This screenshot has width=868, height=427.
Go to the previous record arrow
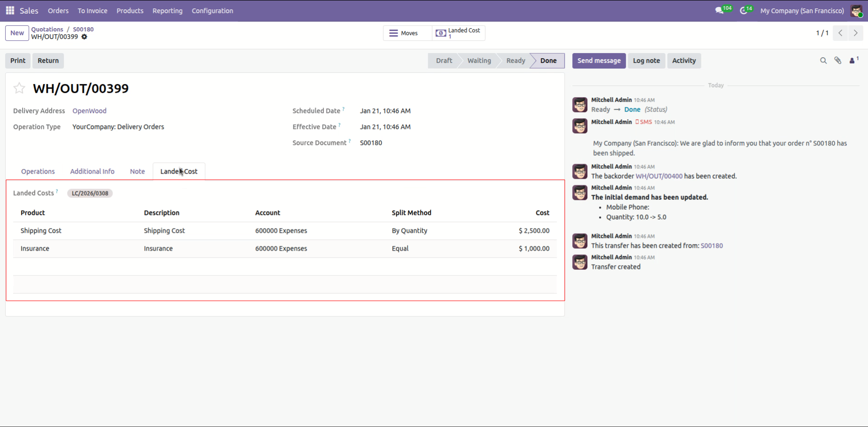coord(840,33)
